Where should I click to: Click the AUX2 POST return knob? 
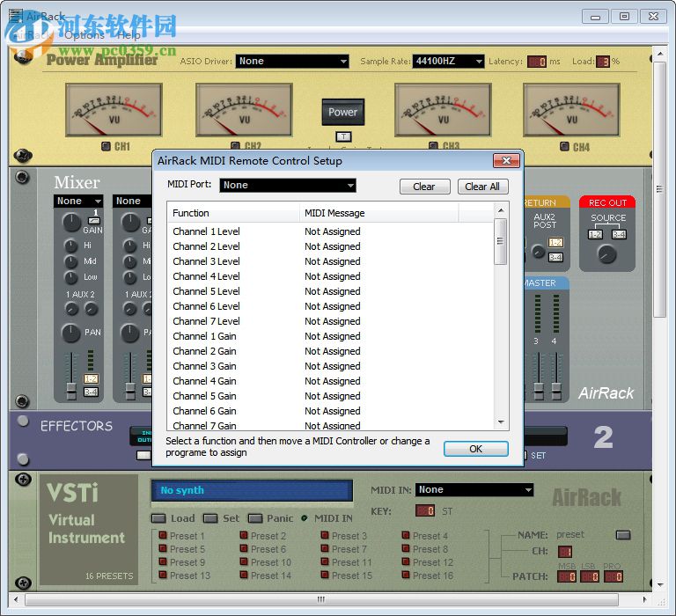pyautogui.click(x=539, y=252)
